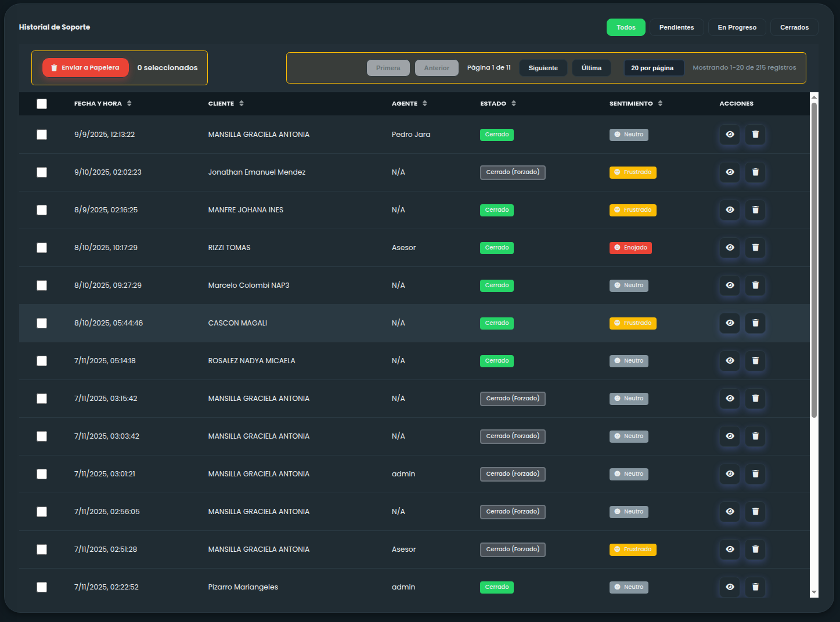
Task: Click the Enviar a Papelera button
Action: tap(85, 68)
